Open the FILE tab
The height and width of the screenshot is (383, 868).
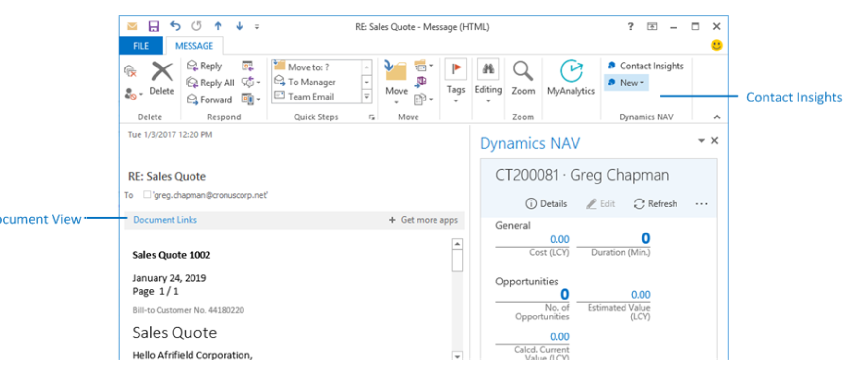tap(141, 46)
